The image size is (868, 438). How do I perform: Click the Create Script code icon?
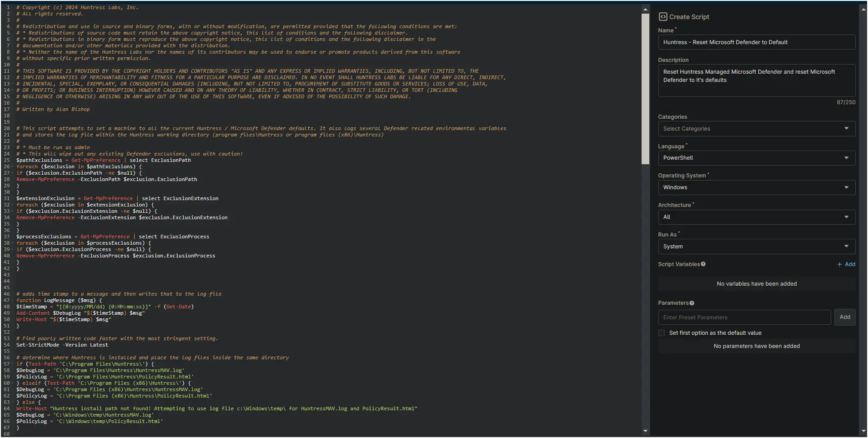click(662, 17)
